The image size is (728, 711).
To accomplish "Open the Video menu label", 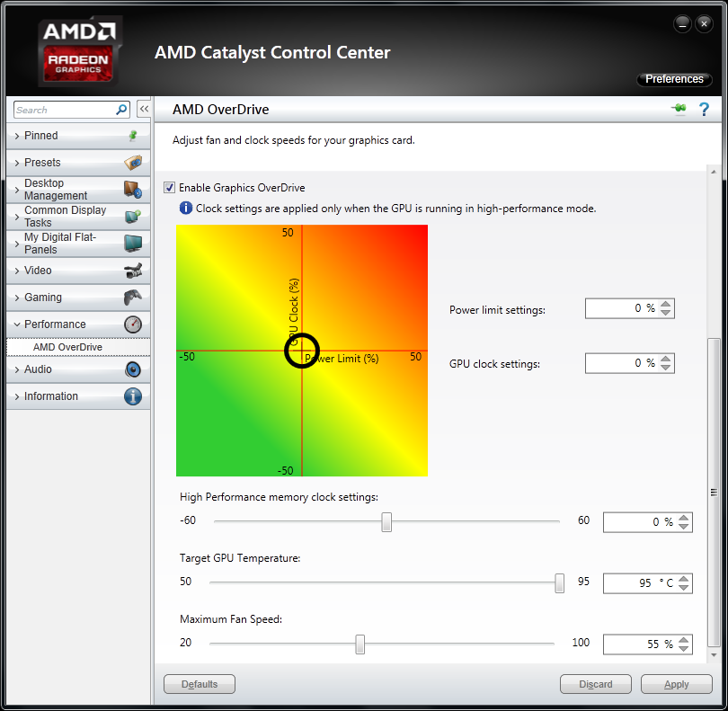I will coord(38,271).
